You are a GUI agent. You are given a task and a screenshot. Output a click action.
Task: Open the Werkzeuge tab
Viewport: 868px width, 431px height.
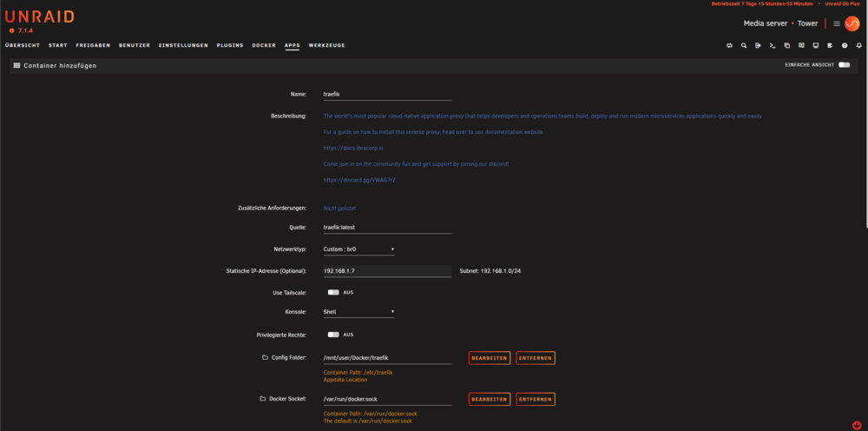(326, 45)
